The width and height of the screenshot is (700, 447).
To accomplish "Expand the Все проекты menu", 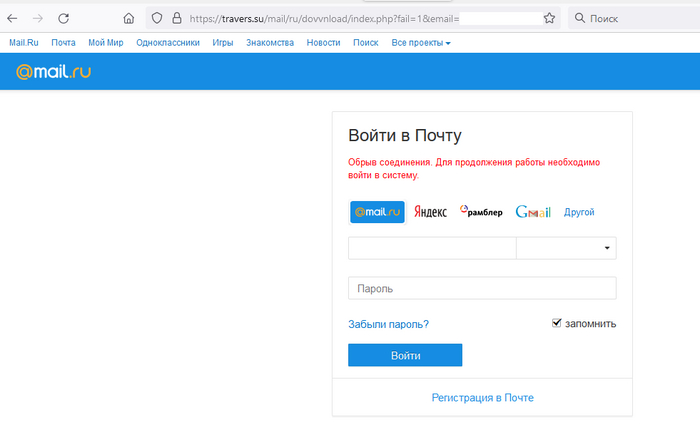I will [421, 43].
